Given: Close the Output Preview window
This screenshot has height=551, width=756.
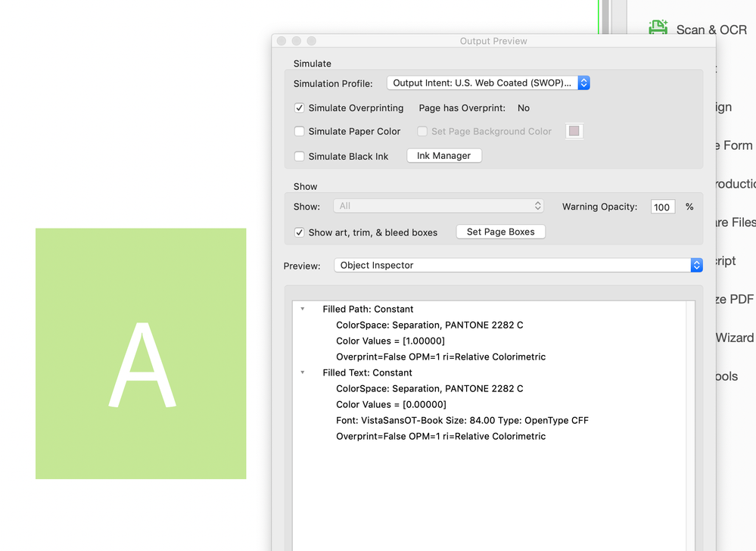Looking at the screenshot, I should pos(282,41).
